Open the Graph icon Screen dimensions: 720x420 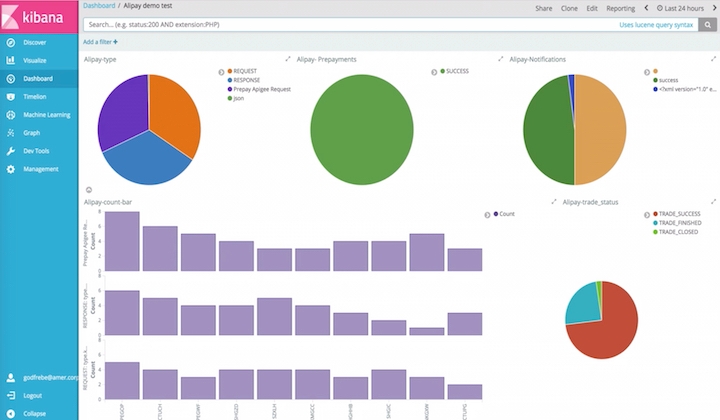coord(11,133)
